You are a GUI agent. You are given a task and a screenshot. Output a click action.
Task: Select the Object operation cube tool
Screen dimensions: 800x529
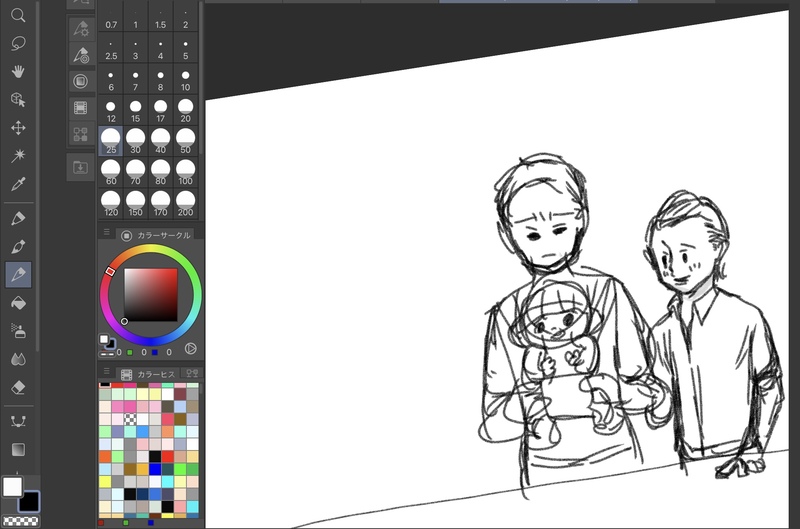pos(18,99)
